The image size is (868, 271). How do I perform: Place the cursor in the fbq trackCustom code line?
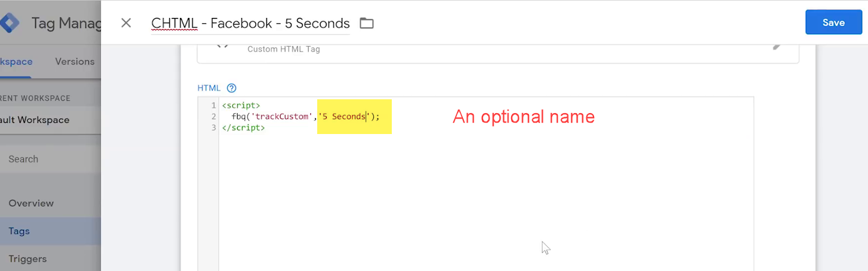pyautogui.click(x=305, y=117)
